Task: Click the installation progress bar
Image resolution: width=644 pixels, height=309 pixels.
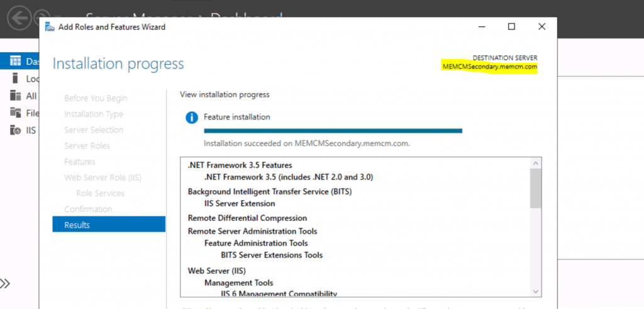Action: [333, 131]
